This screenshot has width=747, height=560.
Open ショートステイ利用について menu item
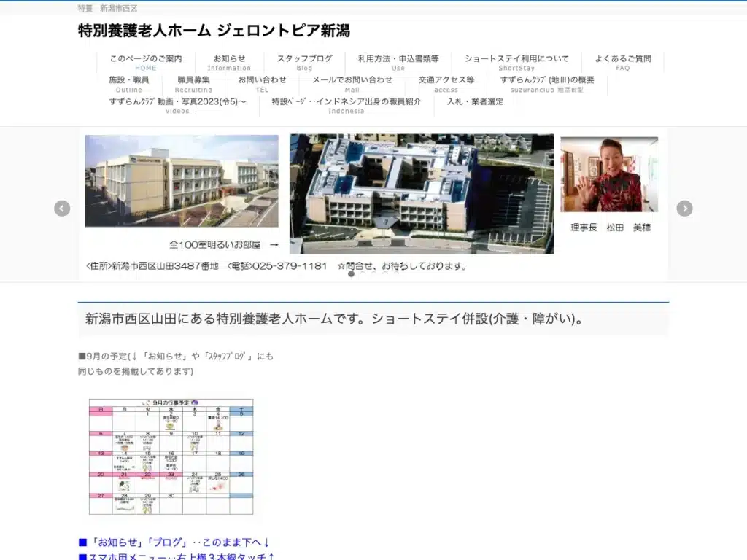(516, 63)
